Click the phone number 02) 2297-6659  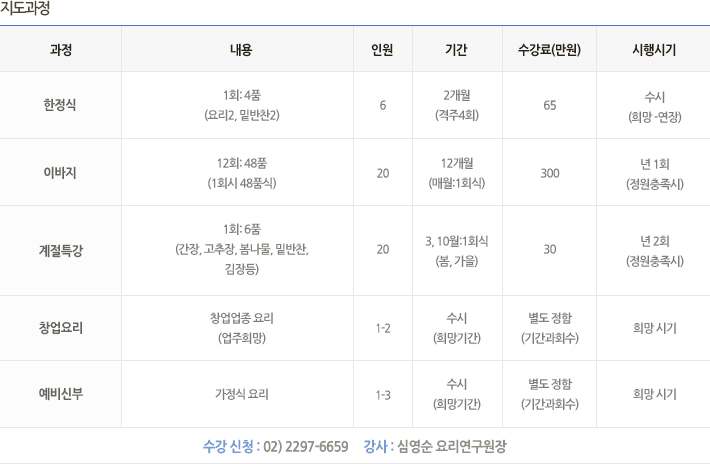click(306, 447)
